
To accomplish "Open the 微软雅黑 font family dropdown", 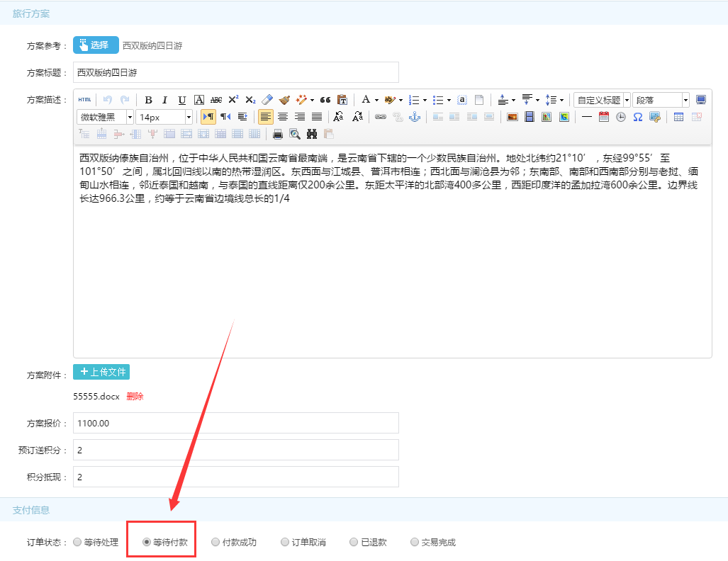I will pyautogui.click(x=106, y=117).
